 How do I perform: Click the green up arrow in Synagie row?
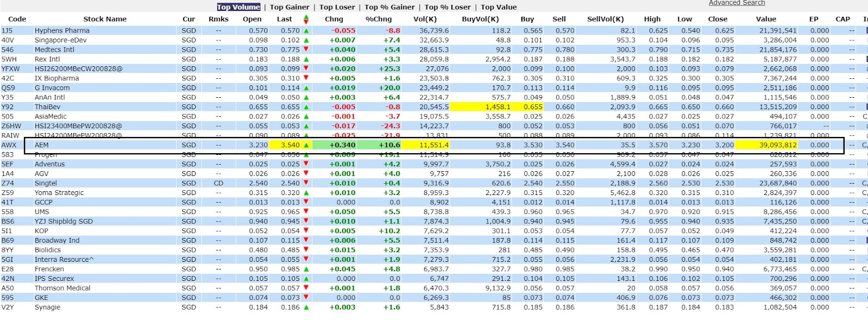(x=306, y=307)
